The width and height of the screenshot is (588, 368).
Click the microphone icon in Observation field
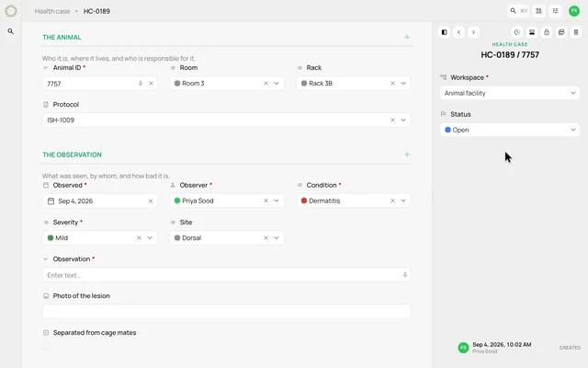tap(405, 275)
